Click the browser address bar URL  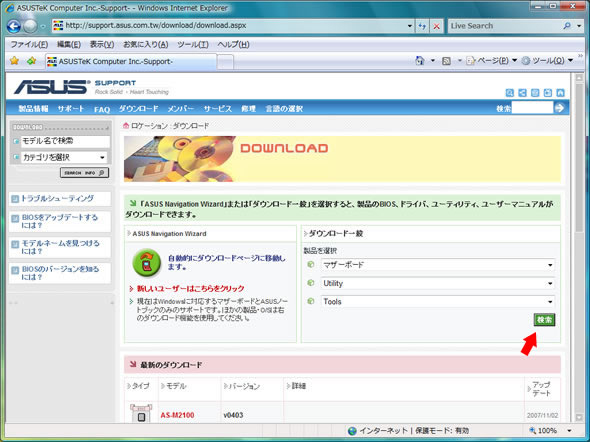(x=156, y=26)
